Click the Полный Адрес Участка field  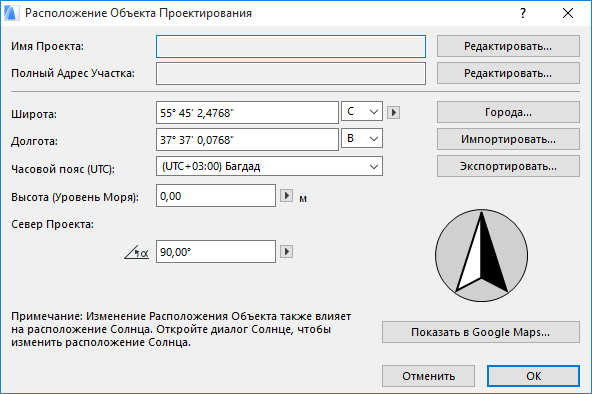click(291, 73)
